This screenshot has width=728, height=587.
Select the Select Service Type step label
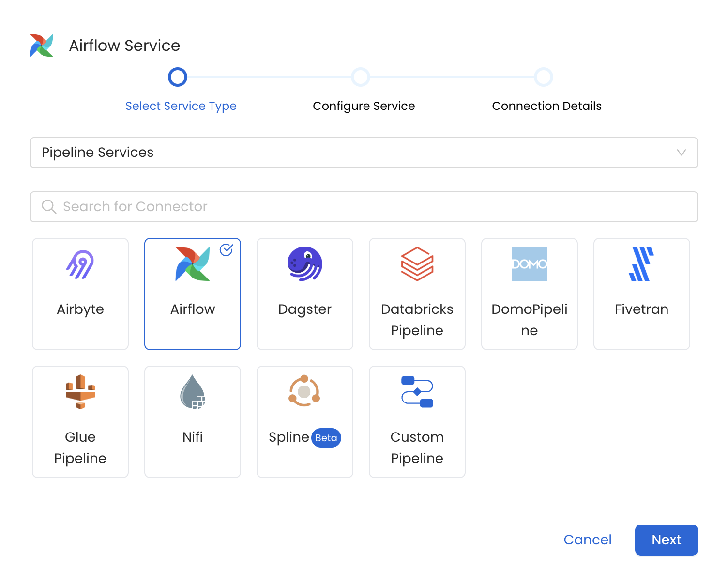coord(181,106)
